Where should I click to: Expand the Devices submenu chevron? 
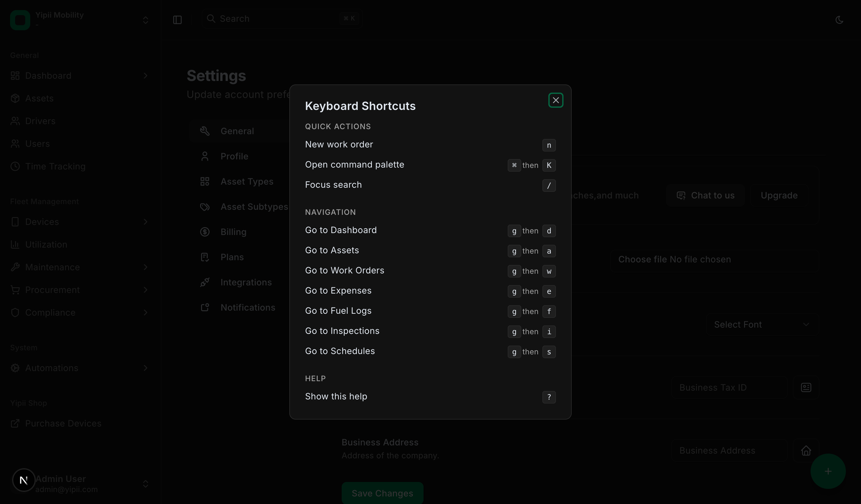coord(146,222)
